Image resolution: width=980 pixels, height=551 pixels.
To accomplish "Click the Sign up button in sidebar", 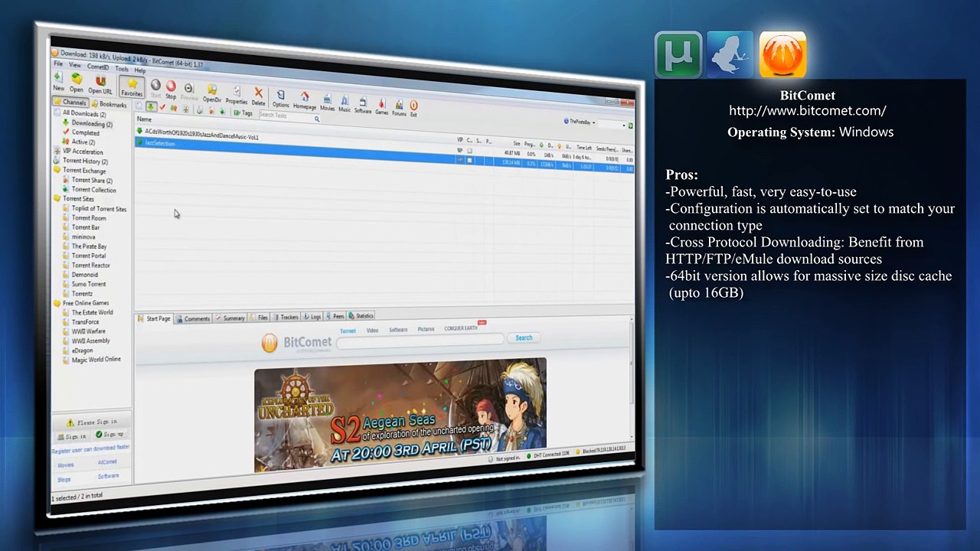I will pos(110,434).
